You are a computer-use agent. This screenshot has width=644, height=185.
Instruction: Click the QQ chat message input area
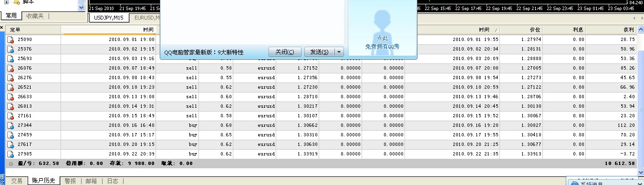252,21
